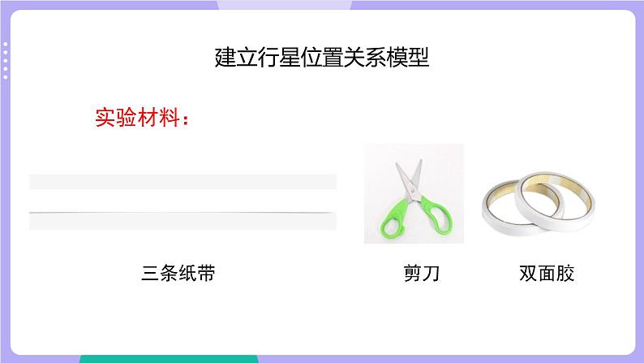Select the 三条纸带 caption

[x=178, y=273]
